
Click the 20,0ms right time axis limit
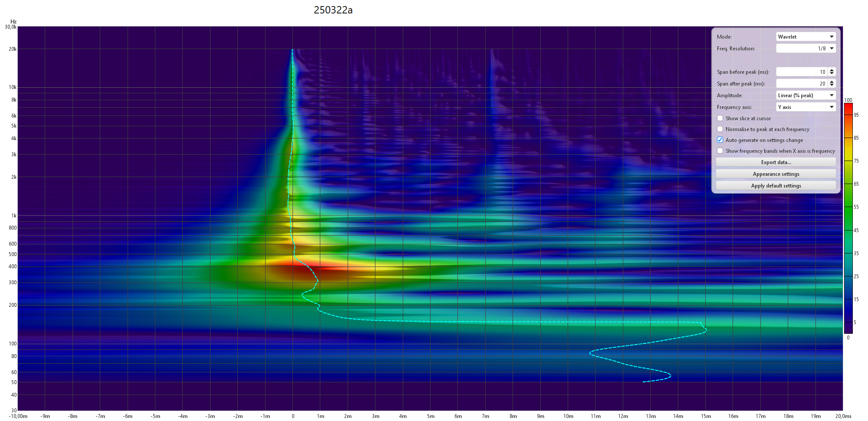pyautogui.click(x=843, y=416)
